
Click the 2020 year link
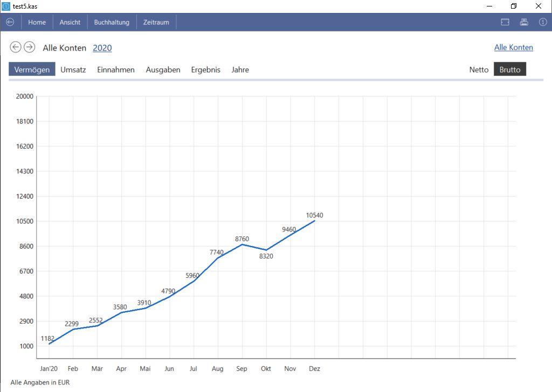click(x=102, y=48)
